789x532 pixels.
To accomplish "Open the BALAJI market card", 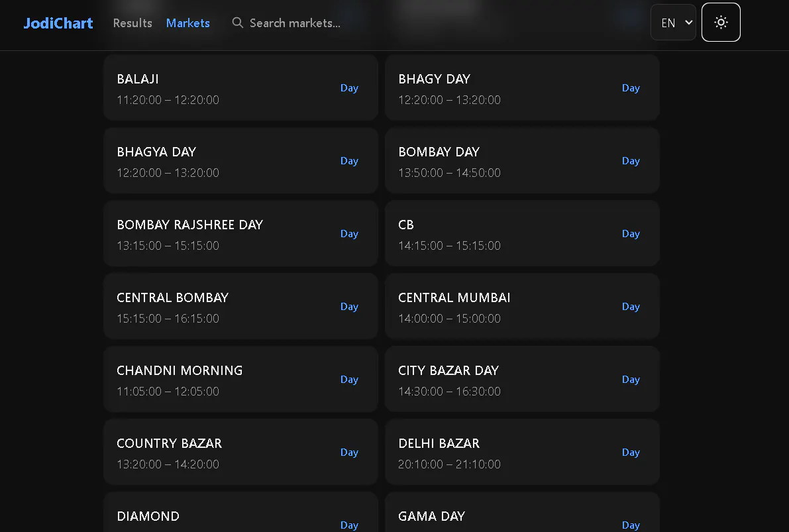I will pos(240,87).
